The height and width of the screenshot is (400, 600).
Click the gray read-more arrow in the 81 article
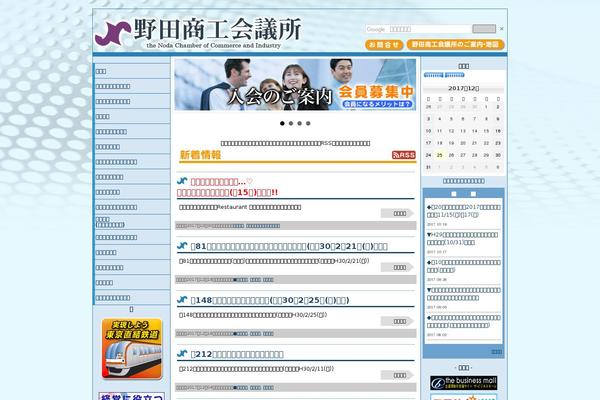[397, 267]
